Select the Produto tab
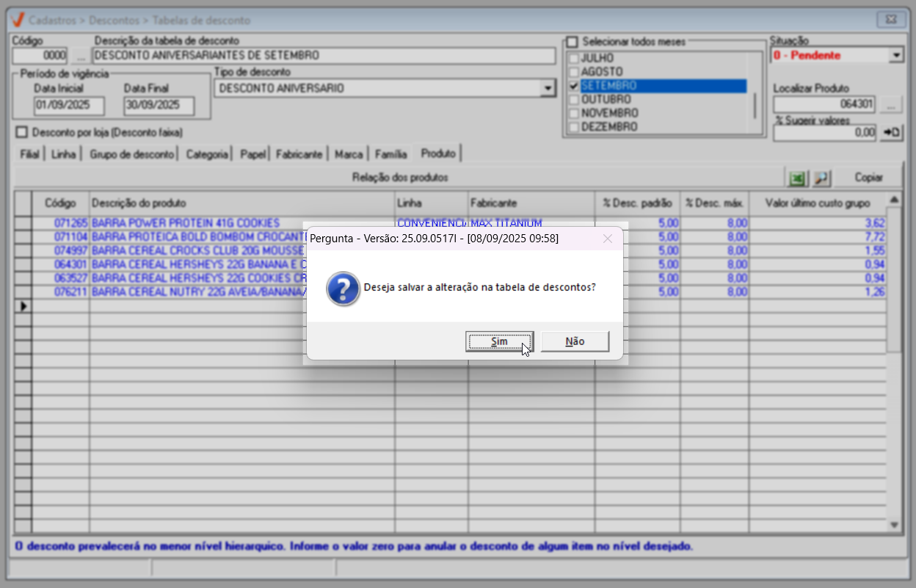The image size is (916, 588). 437,153
